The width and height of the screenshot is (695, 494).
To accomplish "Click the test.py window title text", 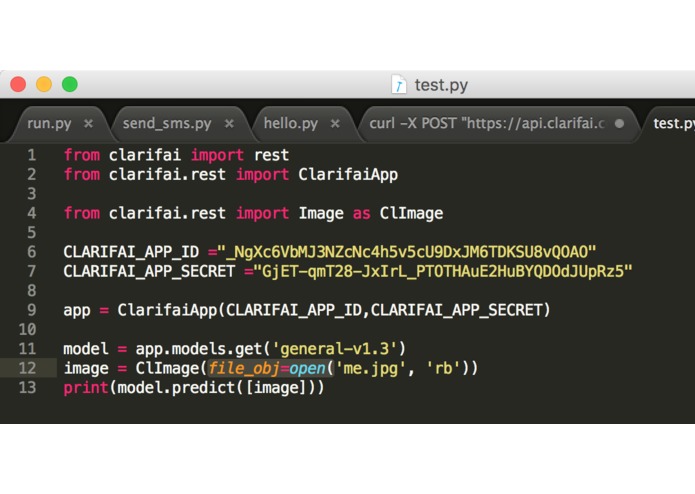I will tap(441, 85).
